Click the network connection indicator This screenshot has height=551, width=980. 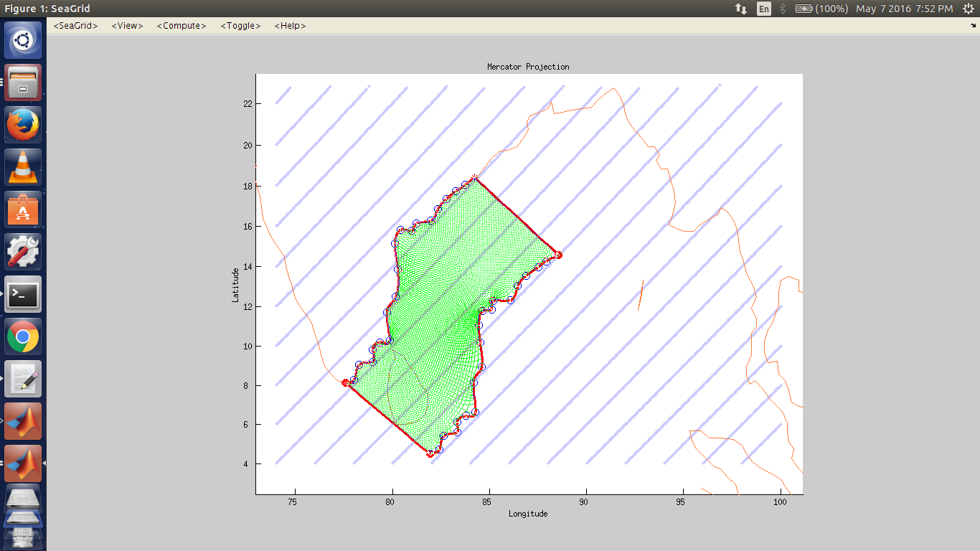pos(740,9)
